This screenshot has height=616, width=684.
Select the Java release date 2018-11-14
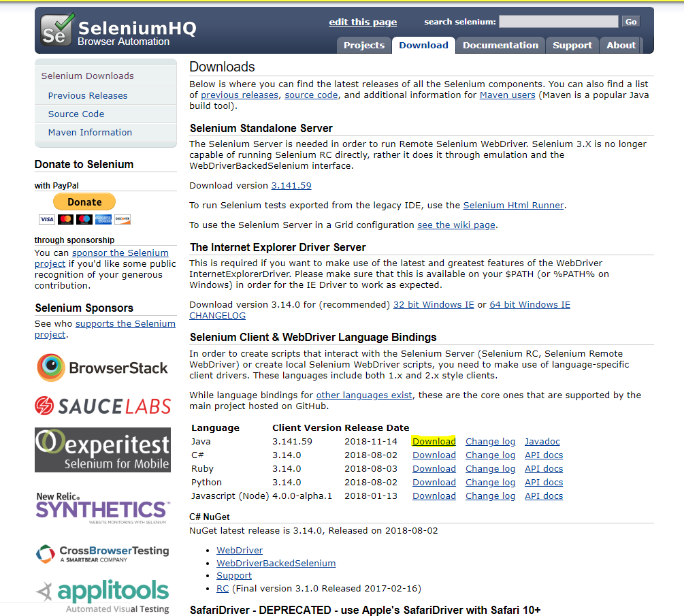pos(371,442)
